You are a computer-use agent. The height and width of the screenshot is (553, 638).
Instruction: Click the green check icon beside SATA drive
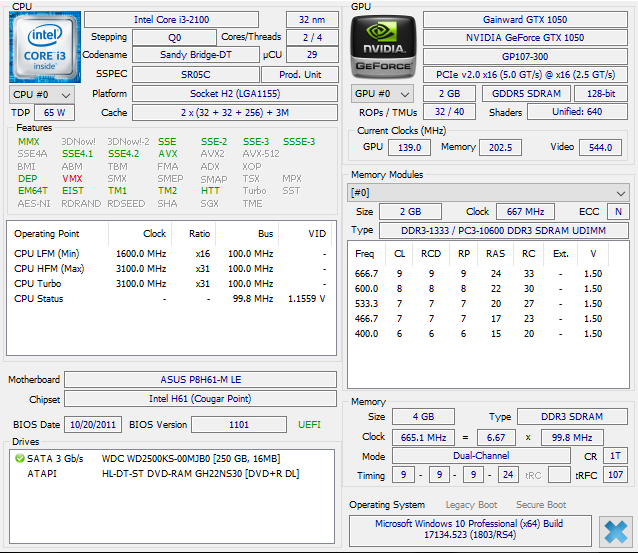click(x=19, y=458)
